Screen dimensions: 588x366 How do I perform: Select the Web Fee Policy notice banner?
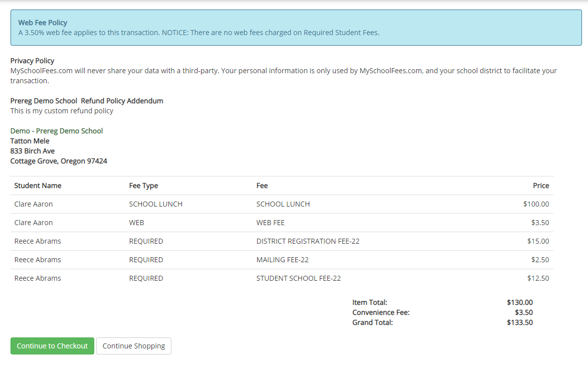point(294,28)
